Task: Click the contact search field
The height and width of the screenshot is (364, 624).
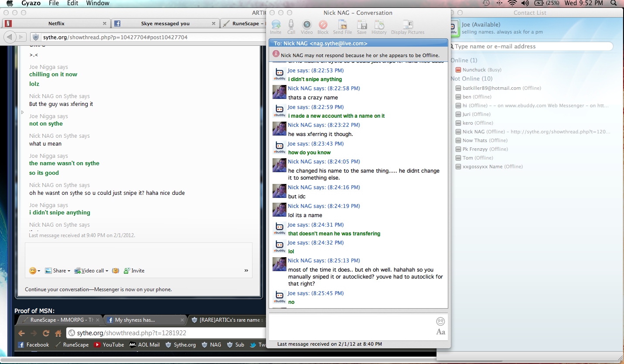Action: click(x=531, y=46)
